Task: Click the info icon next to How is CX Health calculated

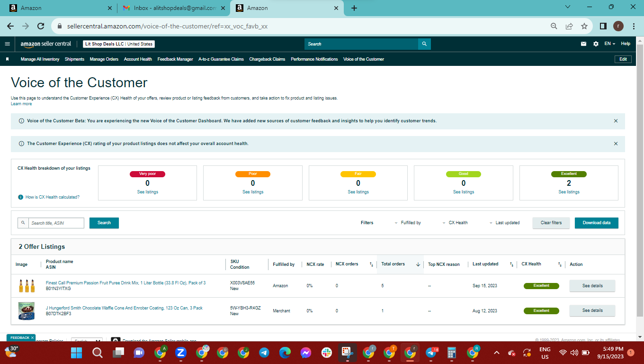Action: pos(20,197)
